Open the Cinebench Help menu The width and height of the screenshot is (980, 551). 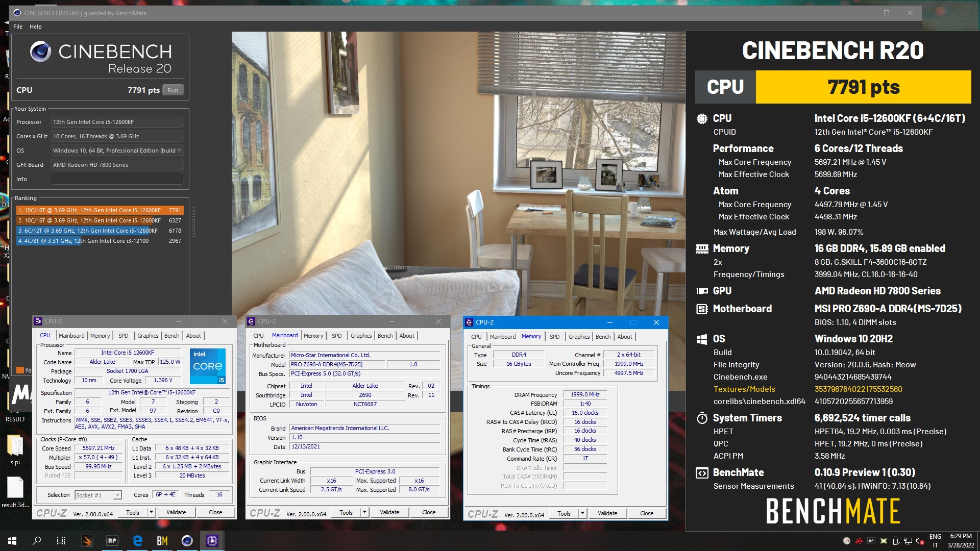pyautogui.click(x=36, y=27)
